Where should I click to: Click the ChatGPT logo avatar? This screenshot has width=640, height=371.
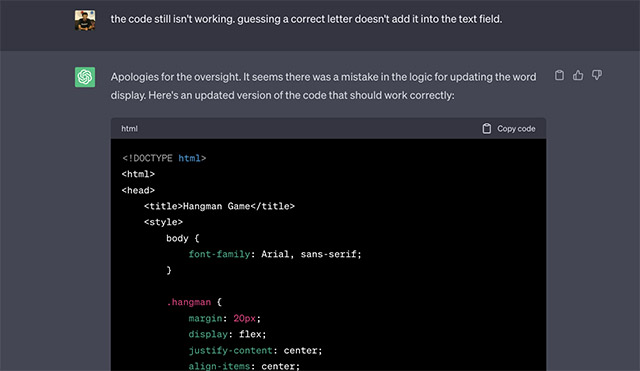pyautogui.click(x=85, y=77)
